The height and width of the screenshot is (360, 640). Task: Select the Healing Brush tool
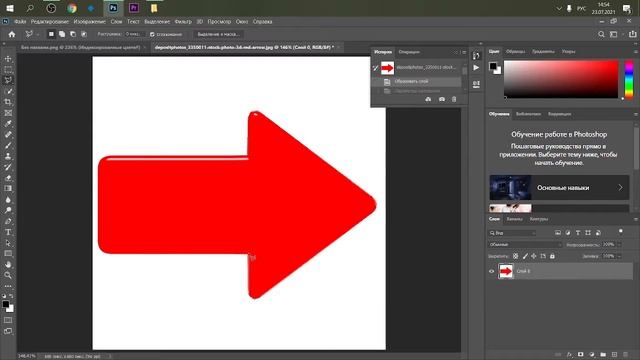8,135
